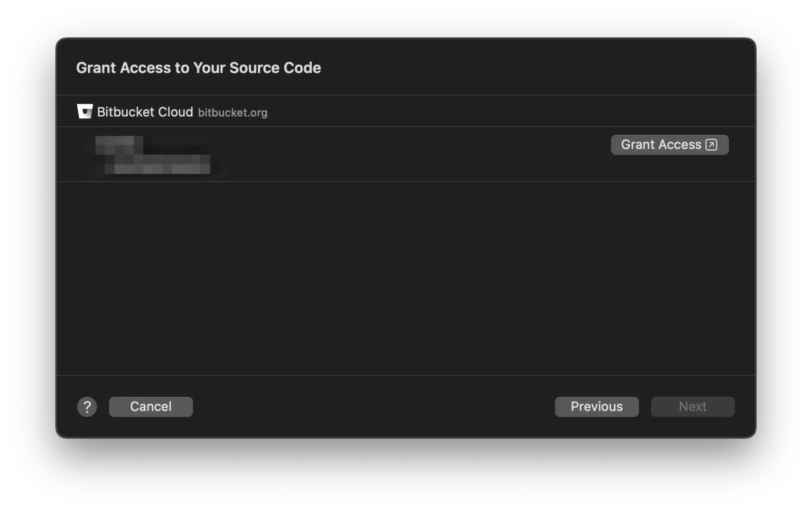The width and height of the screenshot is (812, 512).
Task: Click the Bitbucket logo icon
Action: [85, 111]
